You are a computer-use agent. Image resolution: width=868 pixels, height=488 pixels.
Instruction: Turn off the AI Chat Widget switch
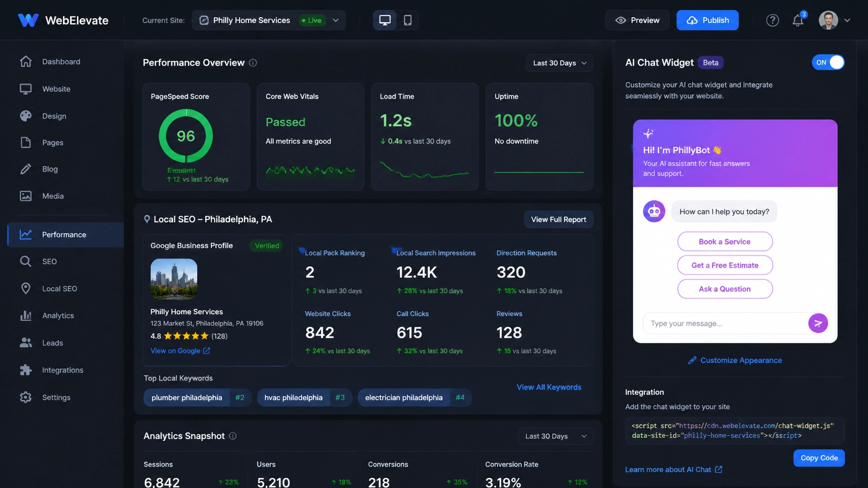coord(828,62)
